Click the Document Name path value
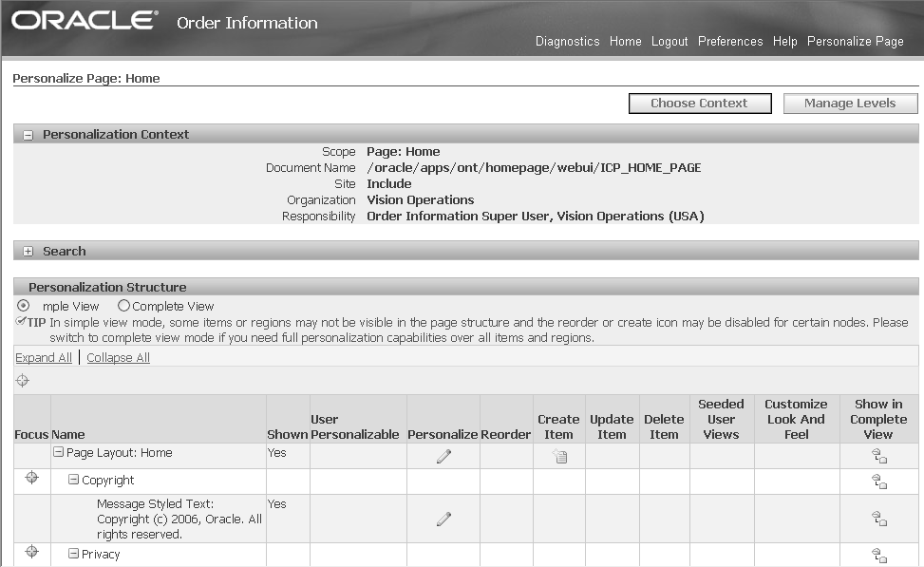 point(534,168)
